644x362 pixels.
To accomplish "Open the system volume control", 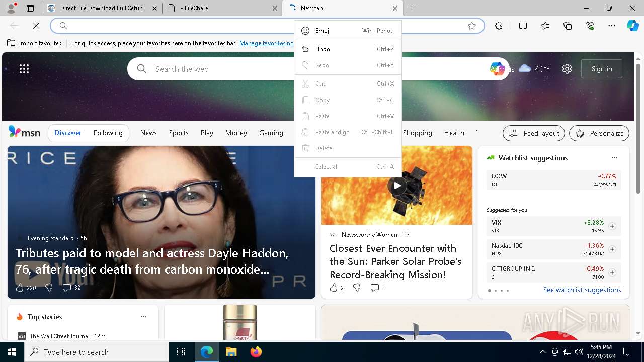I will pos(579,352).
